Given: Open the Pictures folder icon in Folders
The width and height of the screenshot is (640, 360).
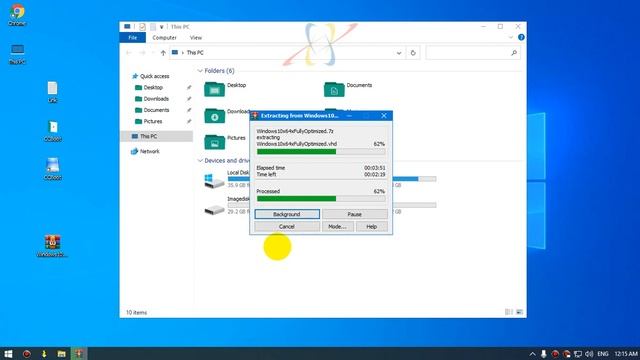Looking at the screenshot, I should (214, 142).
